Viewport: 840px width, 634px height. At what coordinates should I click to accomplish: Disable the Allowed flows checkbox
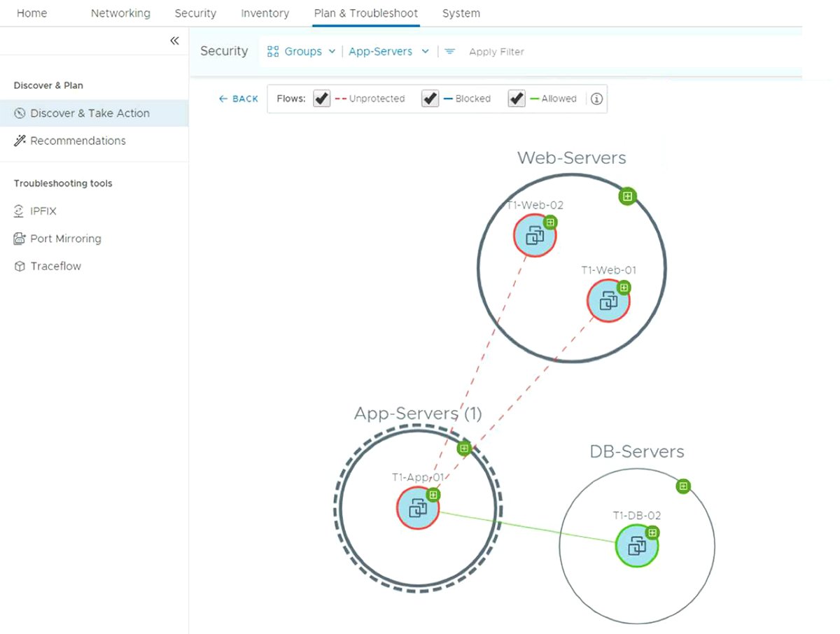click(517, 99)
